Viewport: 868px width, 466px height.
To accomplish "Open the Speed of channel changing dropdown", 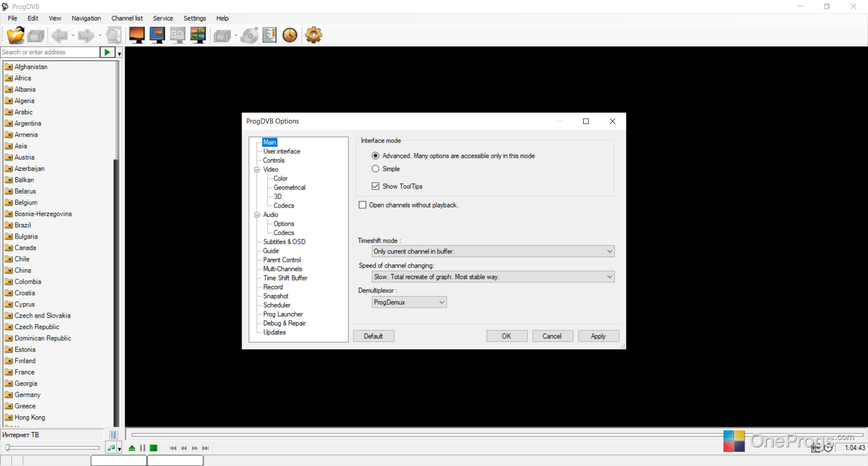I will 493,277.
